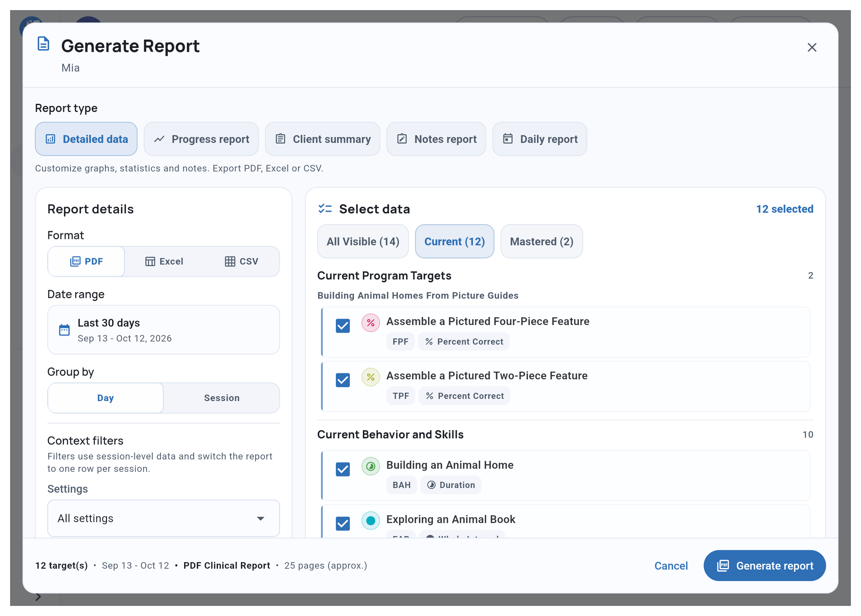Pick the Daily report type
Screen dimensions: 861x616
pyautogui.click(x=540, y=139)
